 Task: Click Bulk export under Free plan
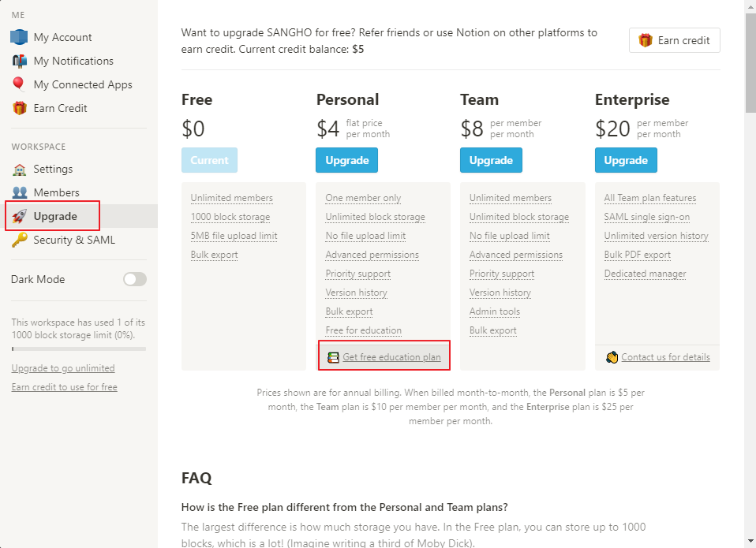(x=214, y=255)
